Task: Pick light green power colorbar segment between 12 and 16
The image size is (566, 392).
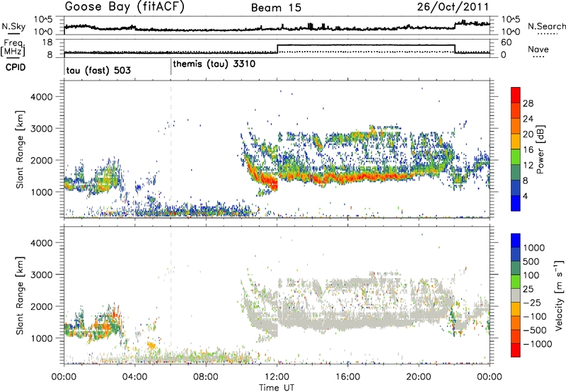Action: click(516, 157)
